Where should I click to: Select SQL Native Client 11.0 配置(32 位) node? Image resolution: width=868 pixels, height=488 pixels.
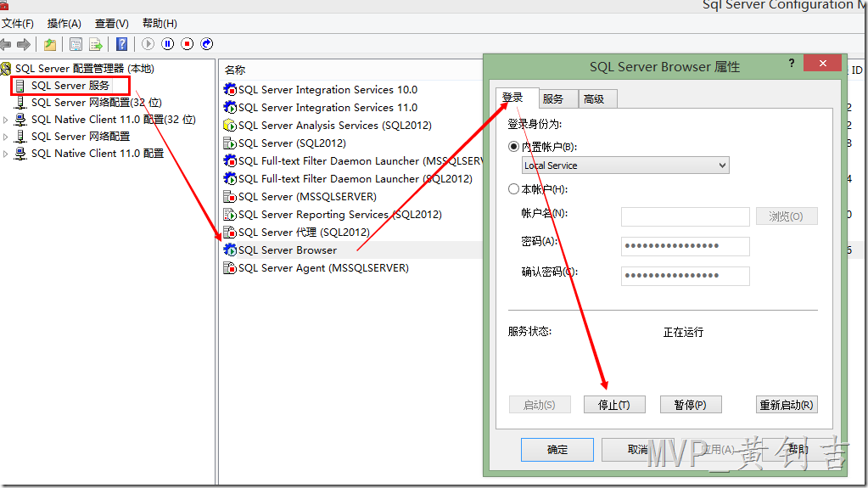(114, 120)
